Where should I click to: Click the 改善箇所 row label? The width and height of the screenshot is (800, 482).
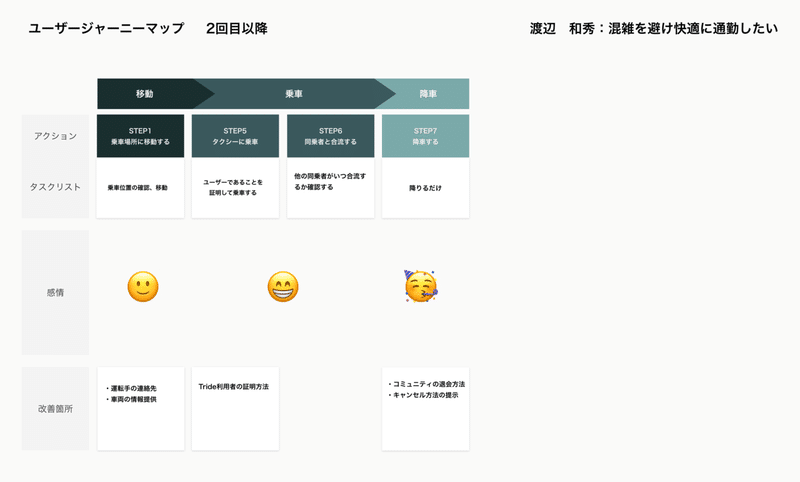click(55, 409)
